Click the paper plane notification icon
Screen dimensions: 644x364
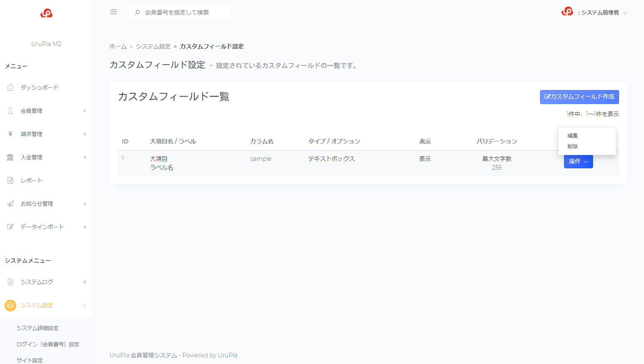tap(10, 204)
